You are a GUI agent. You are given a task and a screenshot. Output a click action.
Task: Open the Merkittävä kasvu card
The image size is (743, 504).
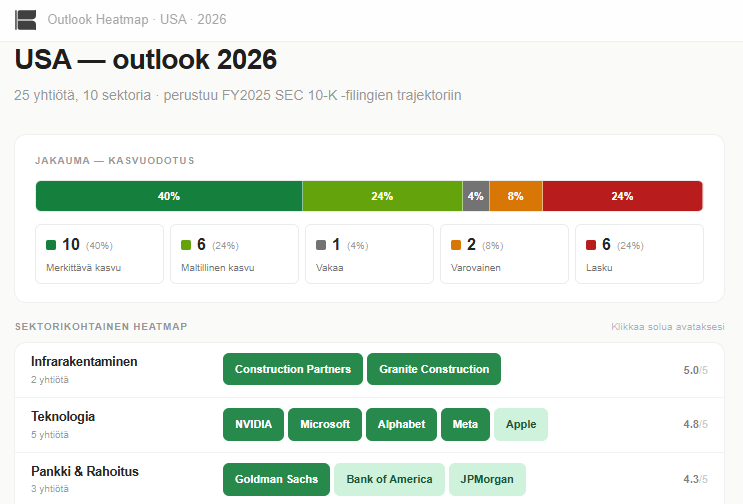[x=100, y=254]
